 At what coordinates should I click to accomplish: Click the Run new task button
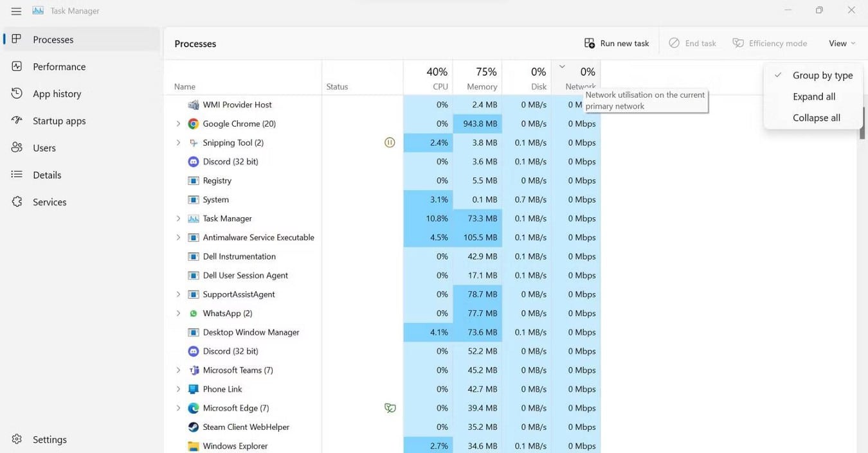(x=616, y=42)
